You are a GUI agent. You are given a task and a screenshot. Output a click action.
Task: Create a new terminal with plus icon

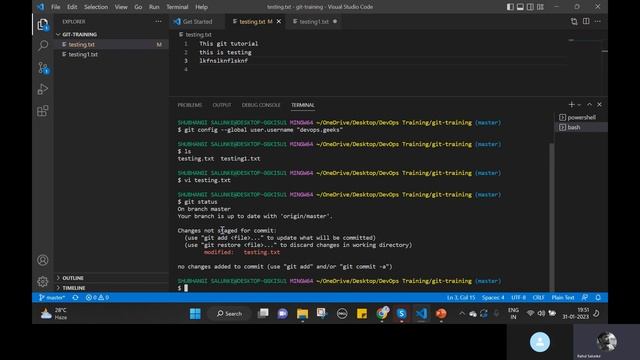pos(571,104)
